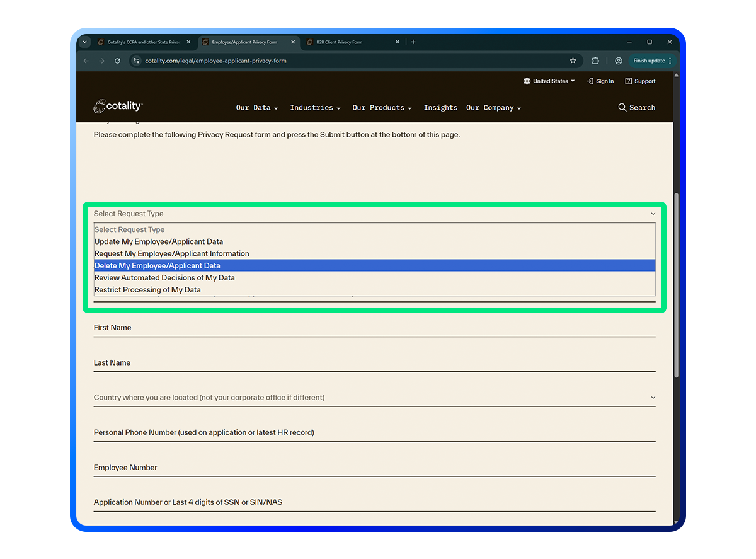Click the browser profile account icon
The width and height of the screenshot is (756, 559).
click(618, 61)
